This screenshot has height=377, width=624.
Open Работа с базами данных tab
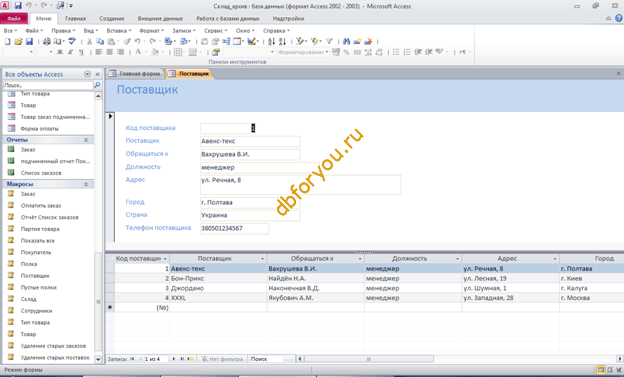(228, 19)
